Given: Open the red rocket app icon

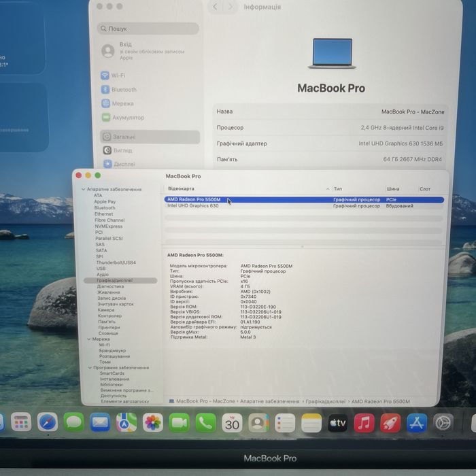Looking at the screenshot, I should click(x=390, y=422).
